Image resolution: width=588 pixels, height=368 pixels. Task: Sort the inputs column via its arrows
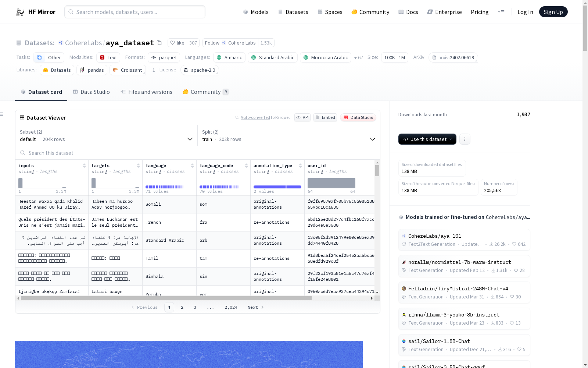[84, 166]
